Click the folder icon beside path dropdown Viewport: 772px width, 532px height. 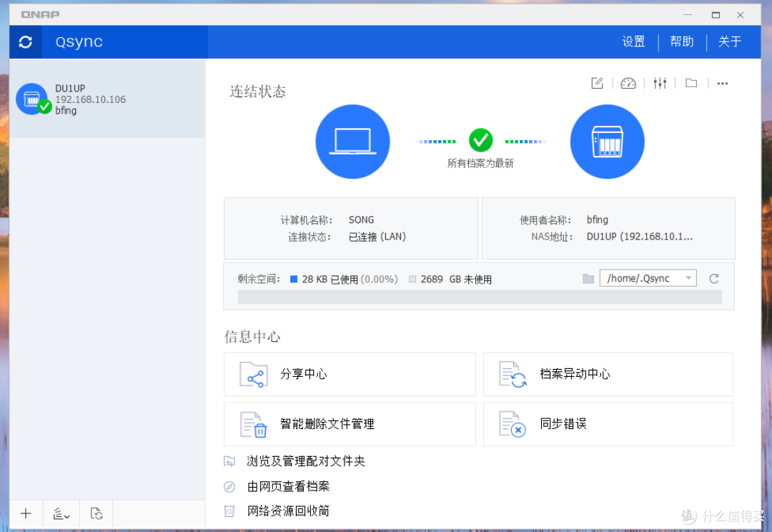pyautogui.click(x=588, y=279)
